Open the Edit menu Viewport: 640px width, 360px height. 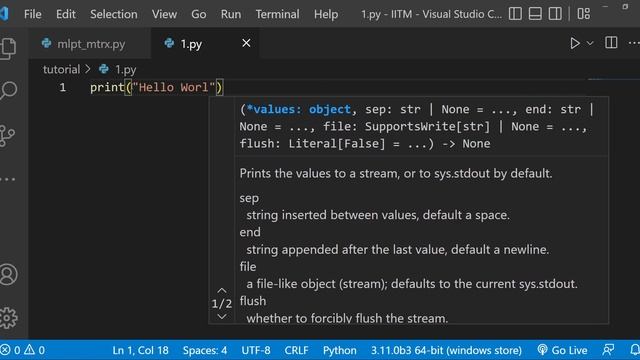point(66,14)
